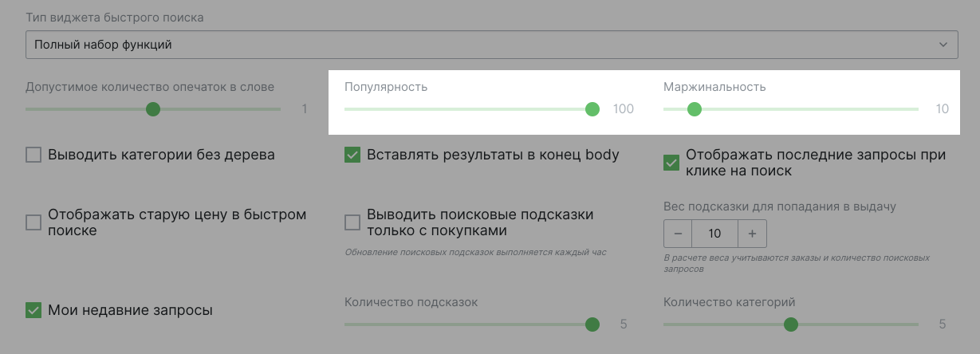The width and height of the screenshot is (980, 354).
Task: Click the 'Количество категорий' slider track left portion
Action: click(x=718, y=324)
